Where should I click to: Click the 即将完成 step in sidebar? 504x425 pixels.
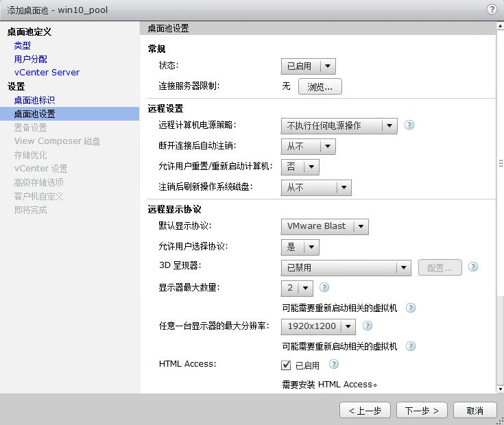click(31, 210)
